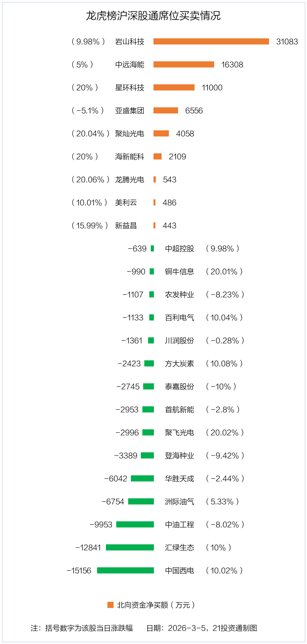The width and height of the screenshot is (307, 644).
Task: Click the orange bar for 岩山科技
Action: point(211,41)
